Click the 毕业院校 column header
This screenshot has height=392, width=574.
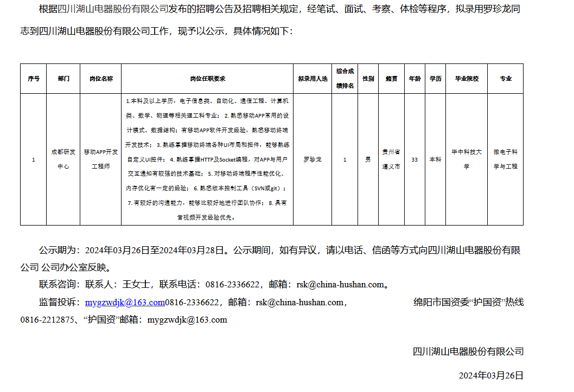point(466,79)
